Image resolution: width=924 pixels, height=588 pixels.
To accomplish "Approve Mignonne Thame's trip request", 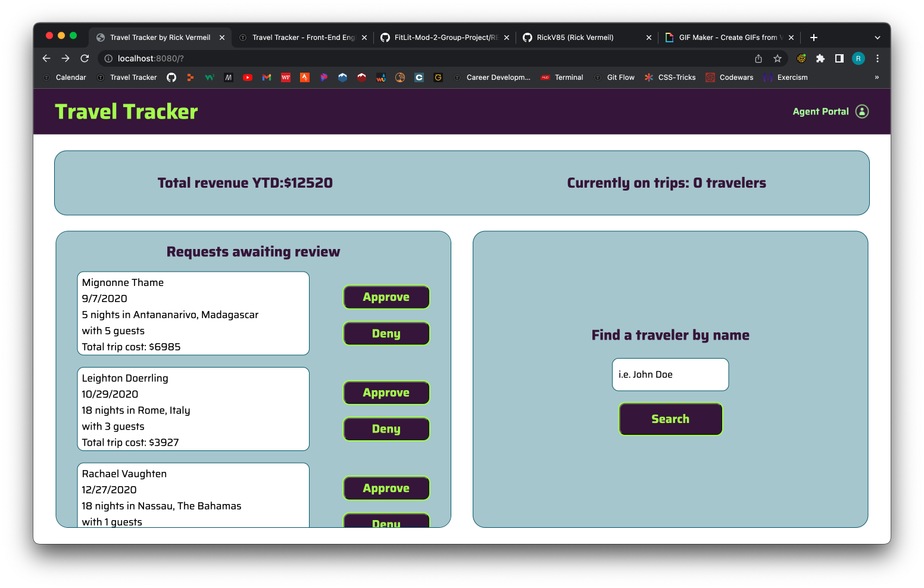I will pyautogui.click(x=386, y=297).
